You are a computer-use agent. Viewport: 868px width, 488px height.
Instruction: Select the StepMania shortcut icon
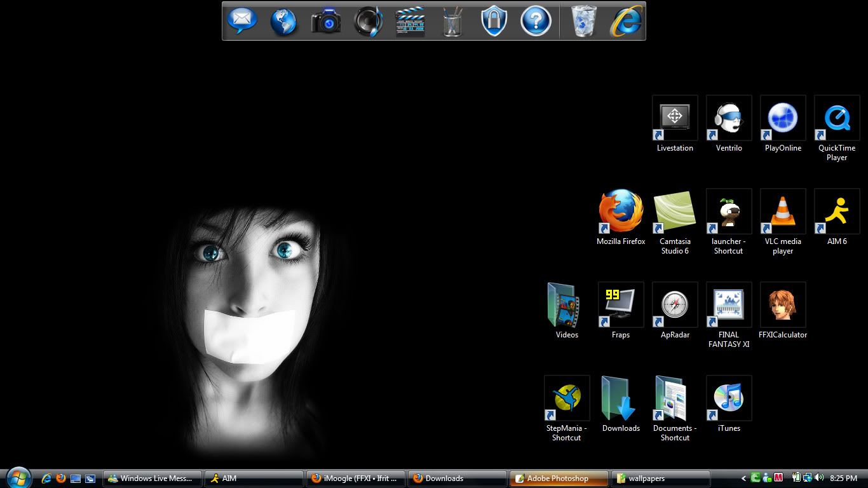pyautogui.click(x=567, y=398)
